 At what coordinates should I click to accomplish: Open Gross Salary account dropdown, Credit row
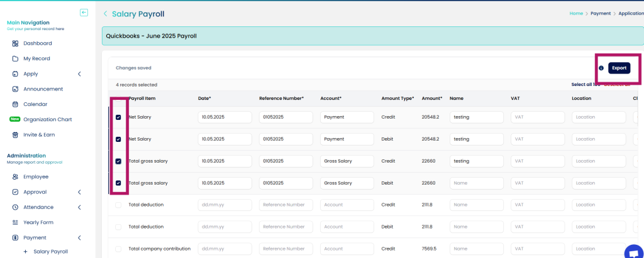347,161
